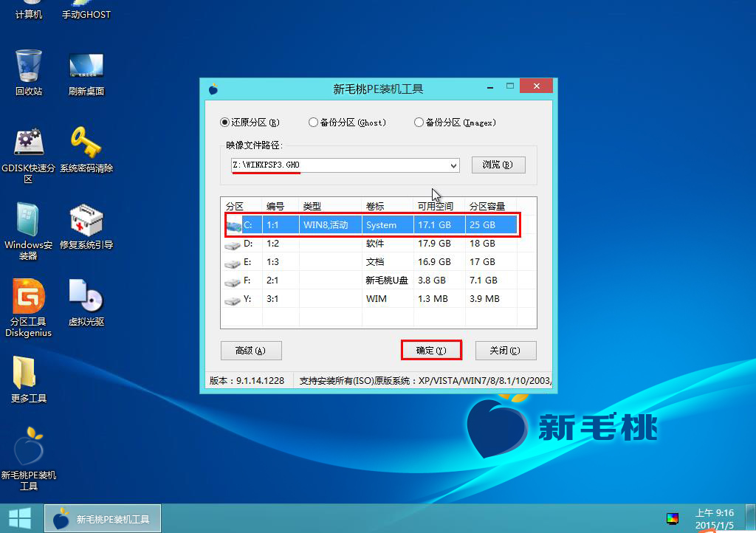756x533 pixels.
Task: Click the 浏览 (B) browse button
Action: click(x=498, y=165)
